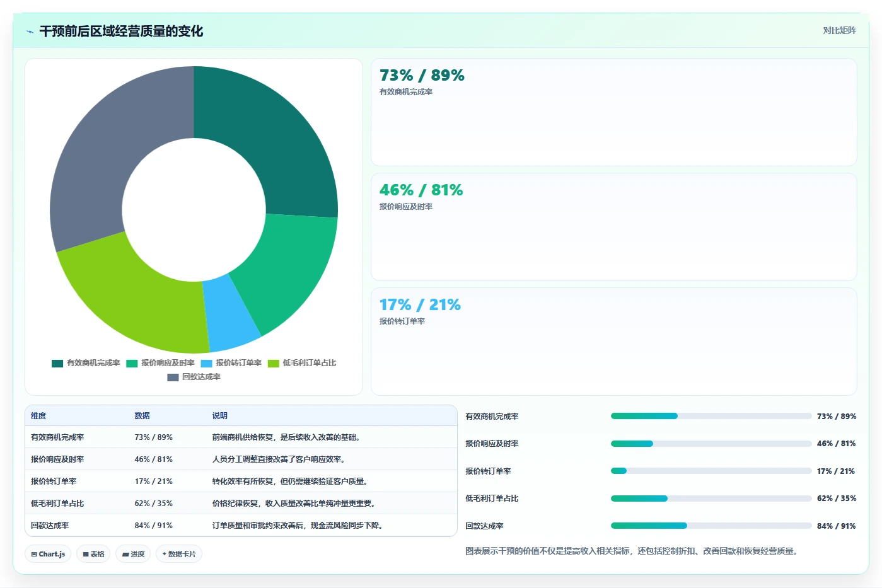Click the 表格 tag chip
The height and width of the screenshot is (588, 882).
[x=93, y=554]
